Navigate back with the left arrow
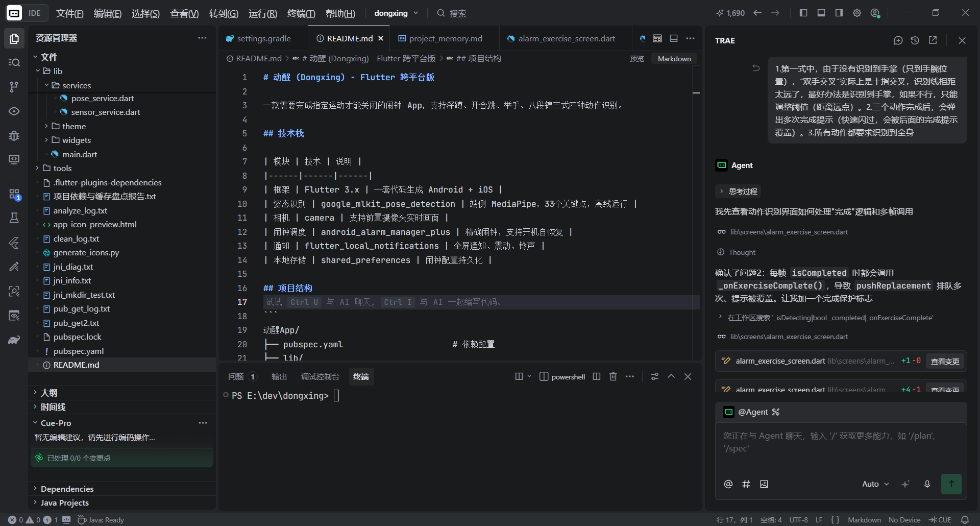The height and width of the screenshot is (526, 980). tap(757, 13)
